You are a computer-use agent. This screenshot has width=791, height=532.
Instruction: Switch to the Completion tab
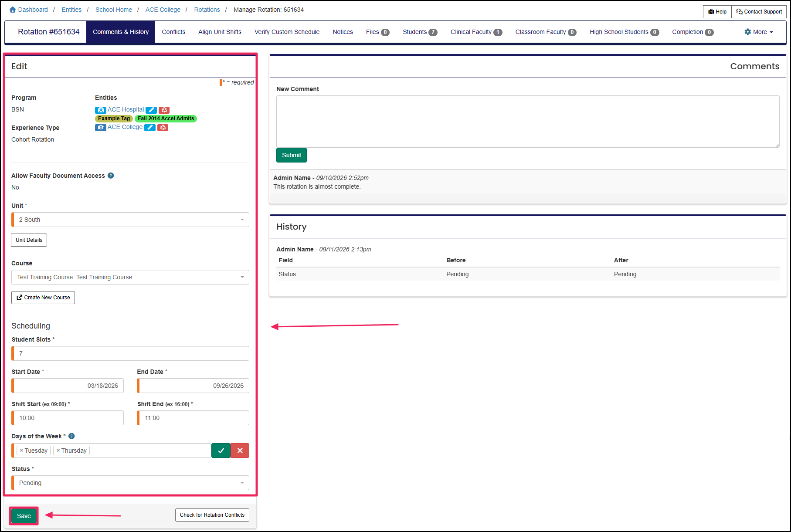[x=693, y=32]
